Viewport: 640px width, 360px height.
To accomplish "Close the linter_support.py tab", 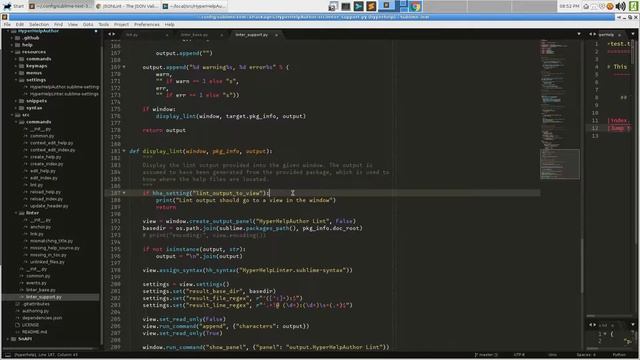I will click(x=276, y=35).
